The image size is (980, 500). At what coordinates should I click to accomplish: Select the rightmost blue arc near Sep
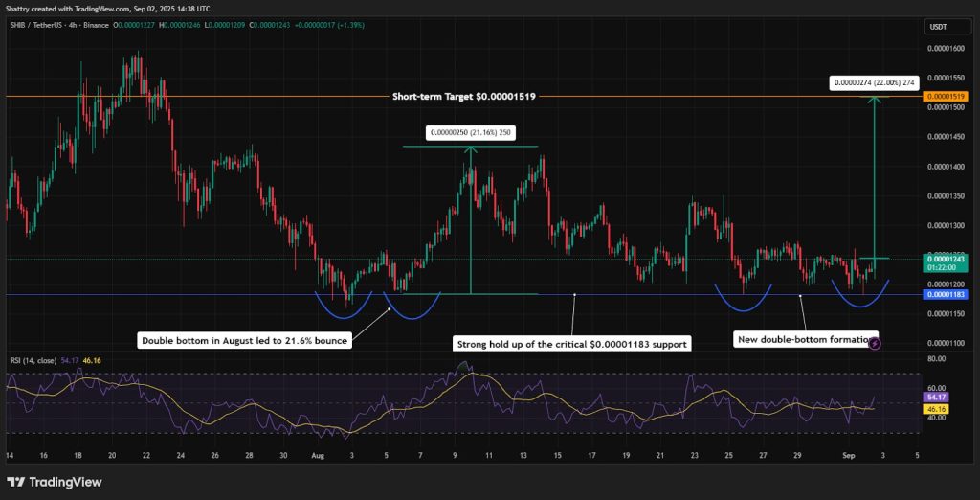[x=860, y=295]
